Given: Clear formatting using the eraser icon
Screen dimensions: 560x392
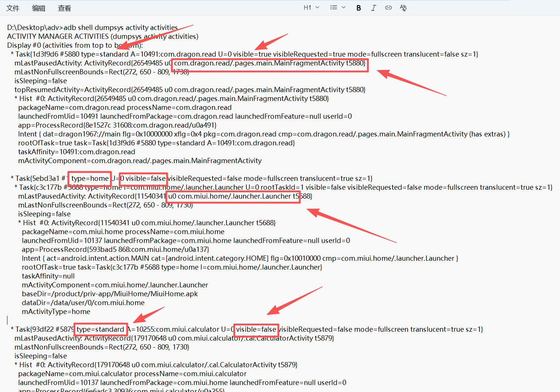Looking at the screenshot, I should coord(403,8).
